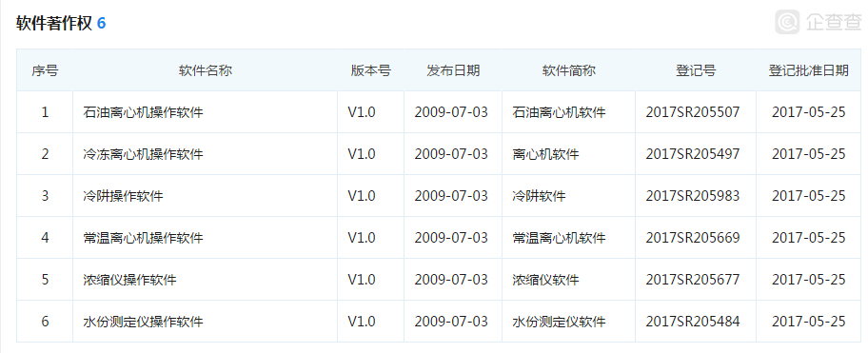Image resolution: width=868 pixels, height=353 pixels.
Task: Click the 软件名称 column header
Action: pos(205,70)
